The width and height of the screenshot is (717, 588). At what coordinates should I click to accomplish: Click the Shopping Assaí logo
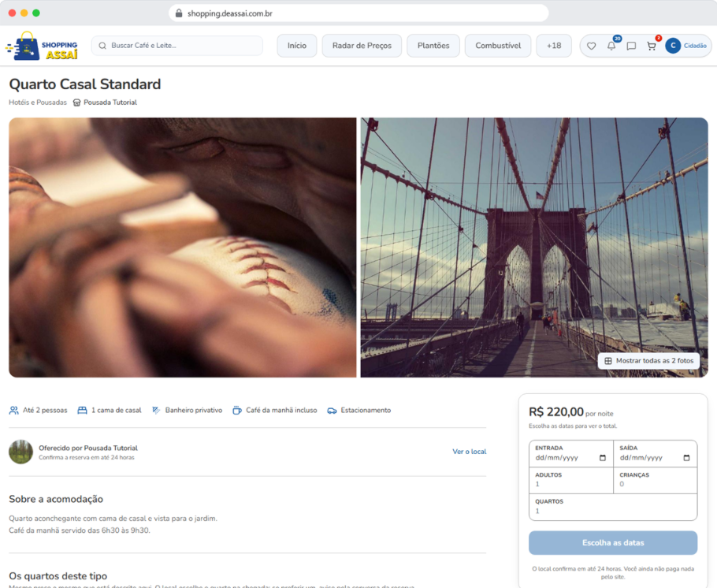(42, 46)
